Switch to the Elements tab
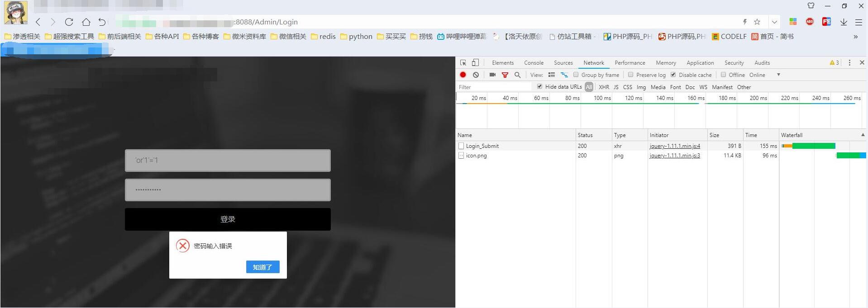Image resolution: width=868 pixels, height=308 pixels. [x=503, y=63]
